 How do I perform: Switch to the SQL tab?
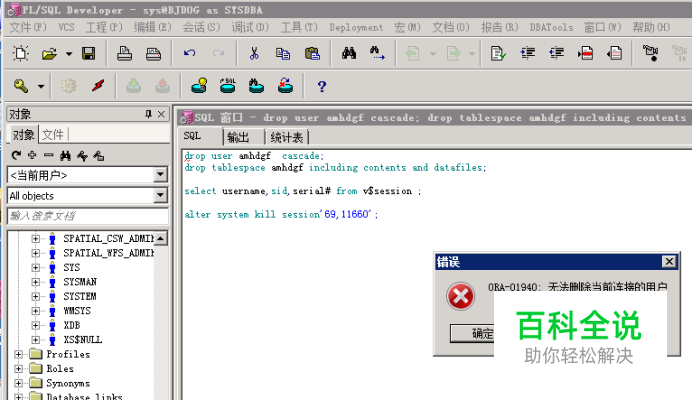point(192,136)
